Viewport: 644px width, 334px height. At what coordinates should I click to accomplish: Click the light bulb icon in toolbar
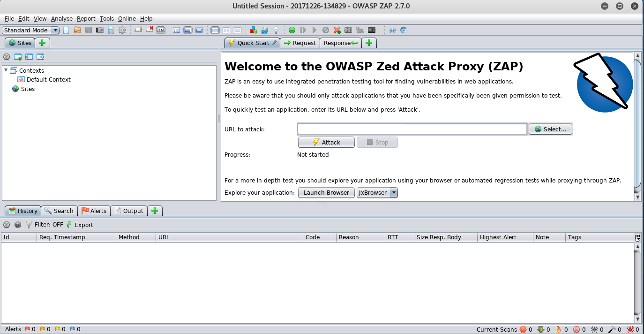pos(276,30)
